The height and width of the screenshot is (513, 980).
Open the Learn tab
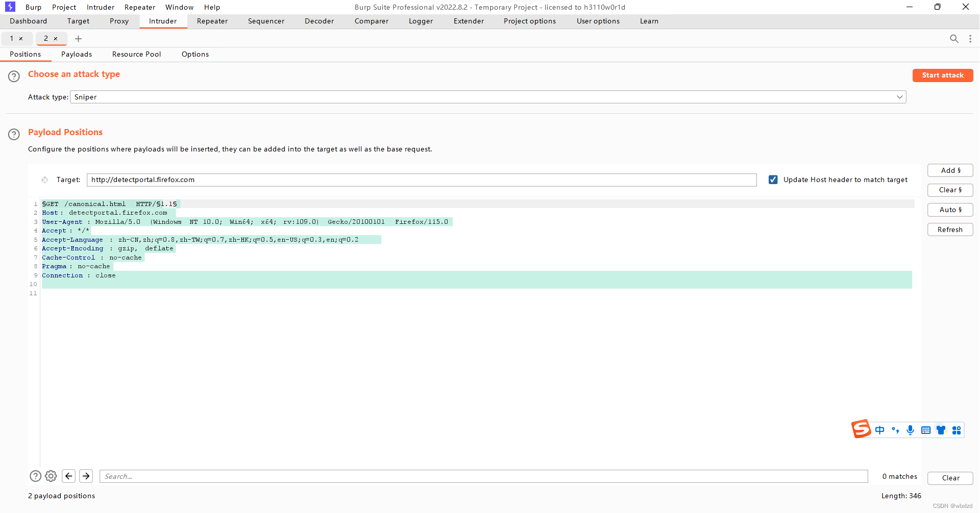pyautogui.click(x=649, y=21)
